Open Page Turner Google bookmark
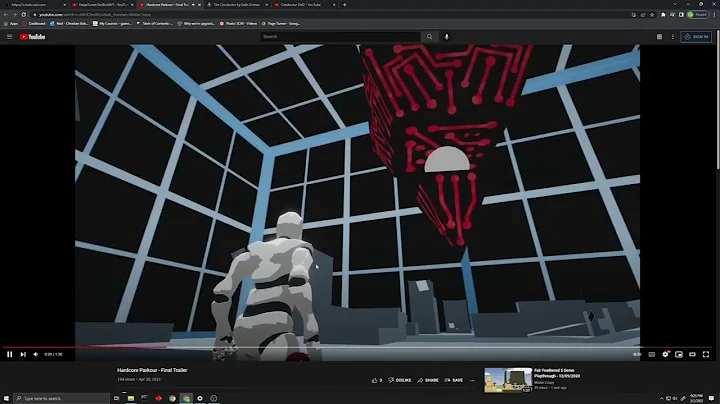The width and height of the screenshot is (720, 404). point(281,23)
